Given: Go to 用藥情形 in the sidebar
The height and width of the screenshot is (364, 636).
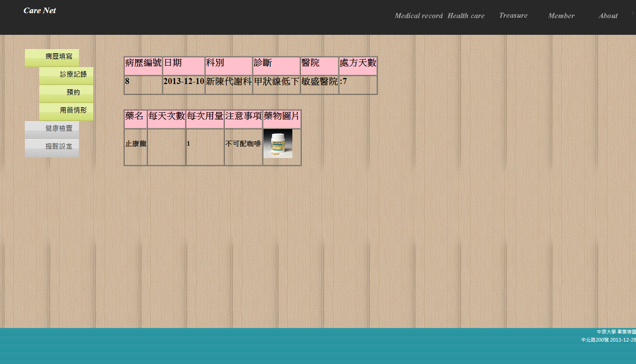Looking at the screenshot, I should coord(66,111).
